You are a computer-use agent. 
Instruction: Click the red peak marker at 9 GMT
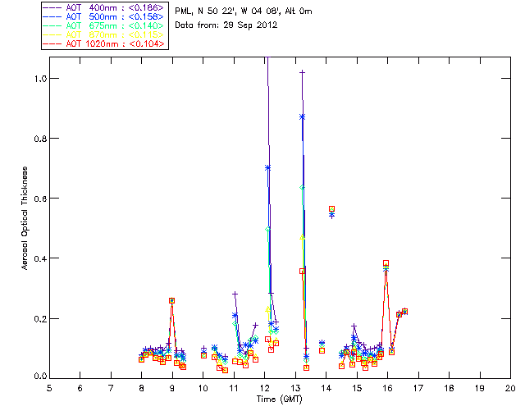[171, 301]
